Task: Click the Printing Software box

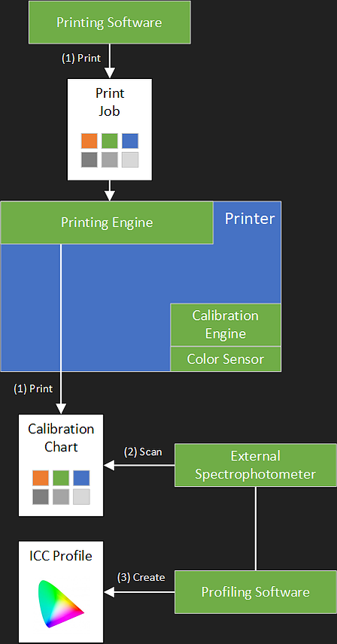Action: [x=110, y=22]
